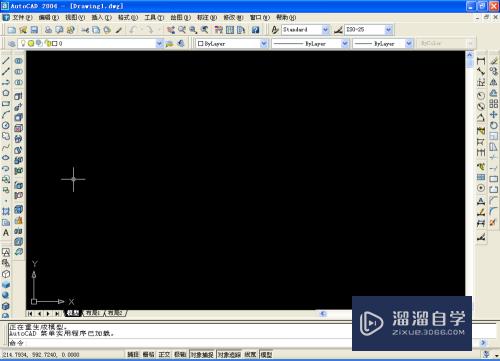The height and width of the screenshot is (361, 500).
Task: Toggle 对象捕捉 object snap in status bar
Action: click(x=202, y=354)
